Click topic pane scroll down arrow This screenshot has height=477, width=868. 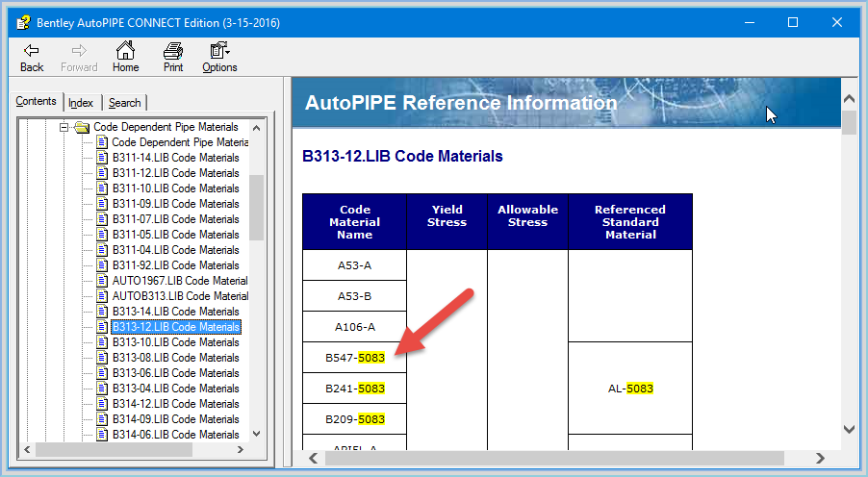(849, 429)
